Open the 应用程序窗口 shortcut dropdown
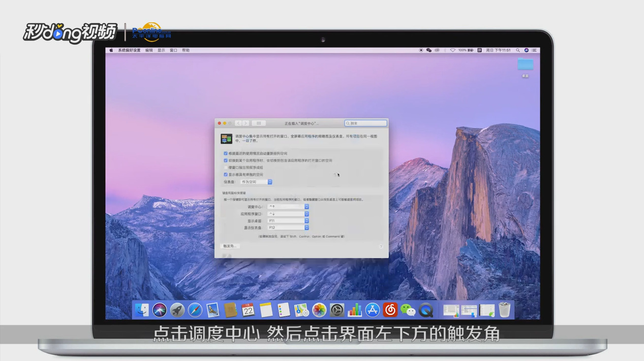Viewport: 644px width, 361px height. point(288,214)
